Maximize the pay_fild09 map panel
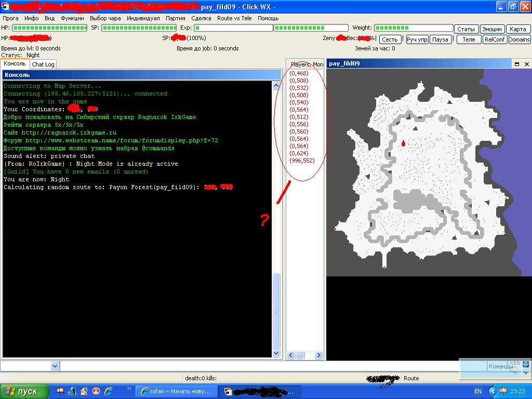Viewport: 532px width, 399px height. coord(517,64)
